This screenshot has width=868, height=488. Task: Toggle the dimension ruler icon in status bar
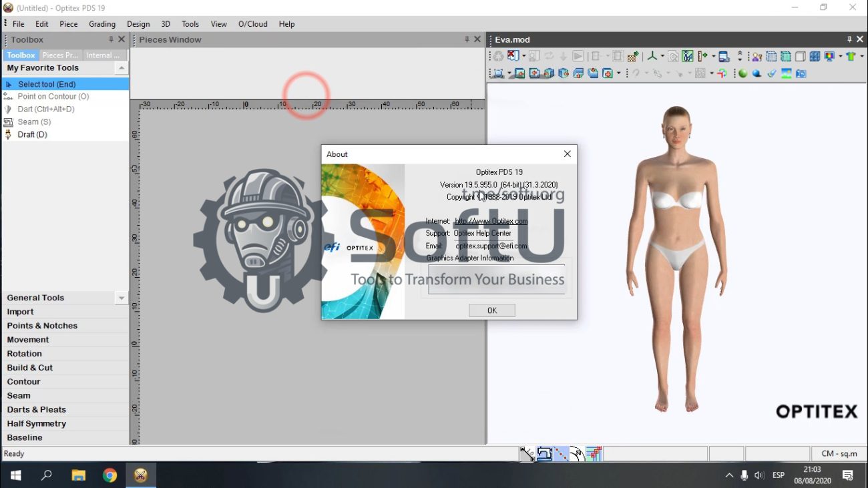527,454
